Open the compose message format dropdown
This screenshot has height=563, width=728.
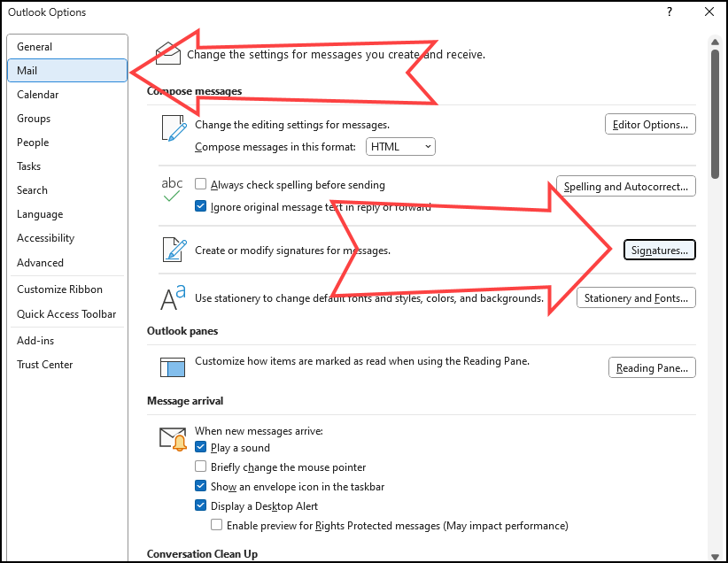(x=400, y=147)
